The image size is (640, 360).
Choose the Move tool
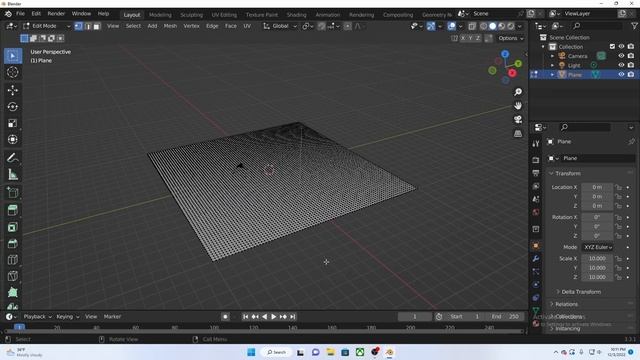coord(13,90)
